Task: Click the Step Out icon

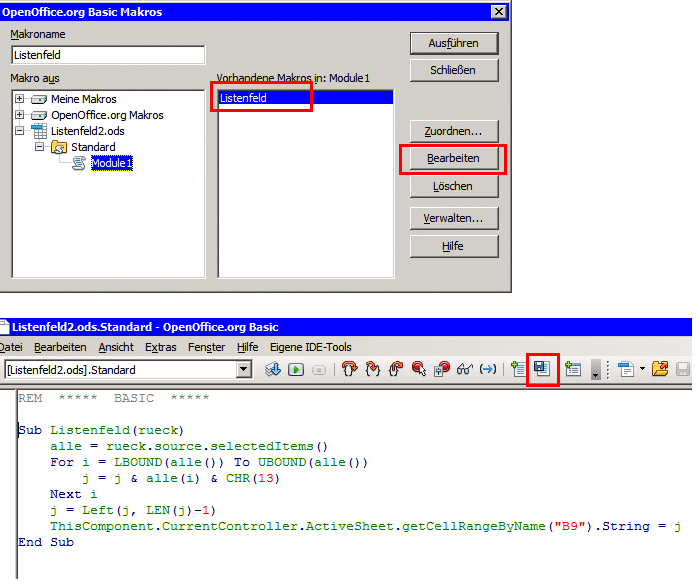Action: (395, 369)
